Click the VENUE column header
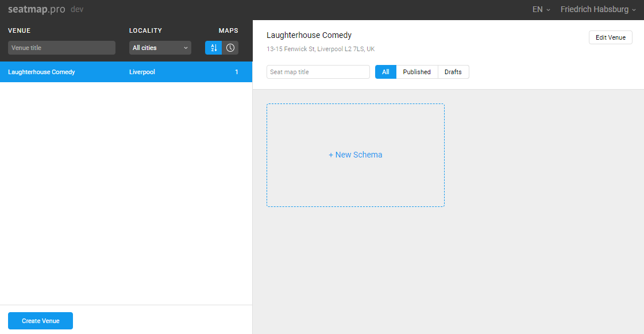Image resolution: width=644 pixels, height=334 pixels. [x=20, y=30]
